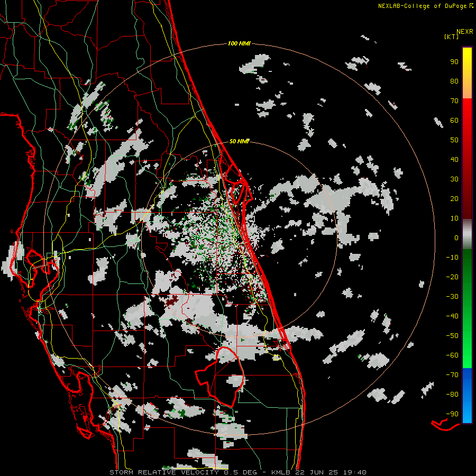Click the -70 value on the velocity scale
476x476 pixels.
click(x=452, y=375)
